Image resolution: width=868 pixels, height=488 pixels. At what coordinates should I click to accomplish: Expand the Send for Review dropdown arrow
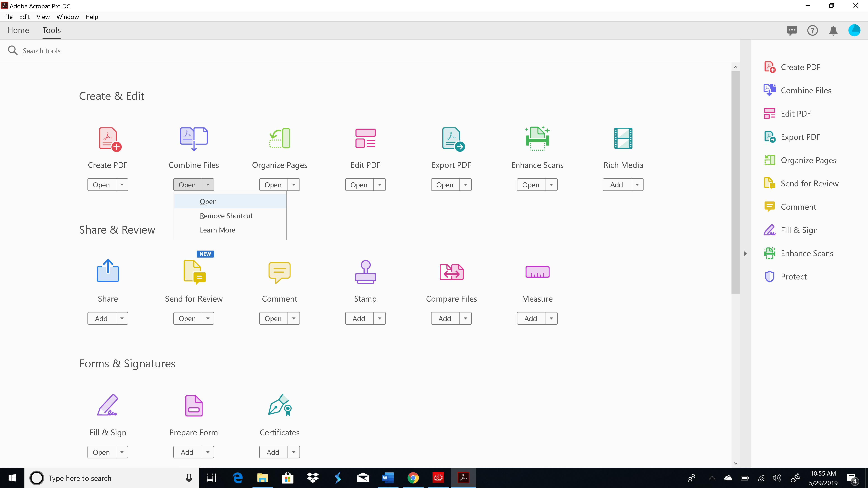(x=208, y=318)
